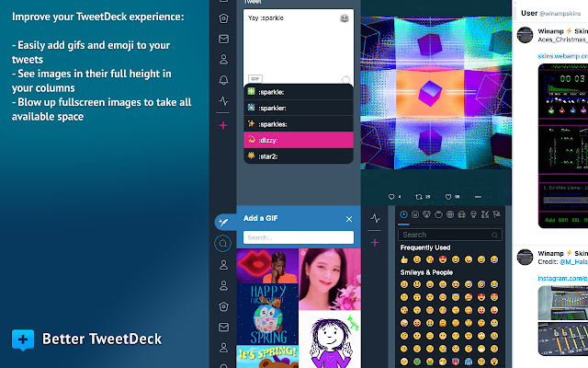The width and height of the screenshot is (588, 368).
Task: Like the cube artwork tweet
Action: (448, 197)
